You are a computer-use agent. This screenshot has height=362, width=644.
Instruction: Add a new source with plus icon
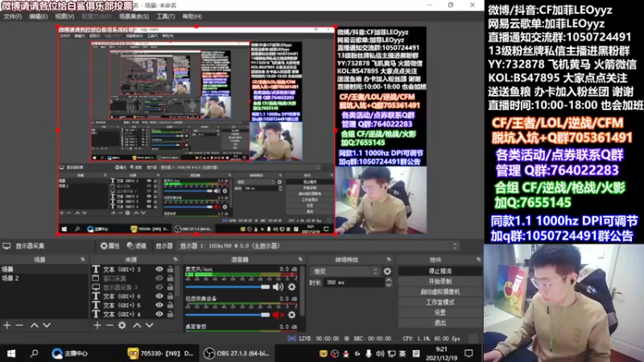(97, 325)
